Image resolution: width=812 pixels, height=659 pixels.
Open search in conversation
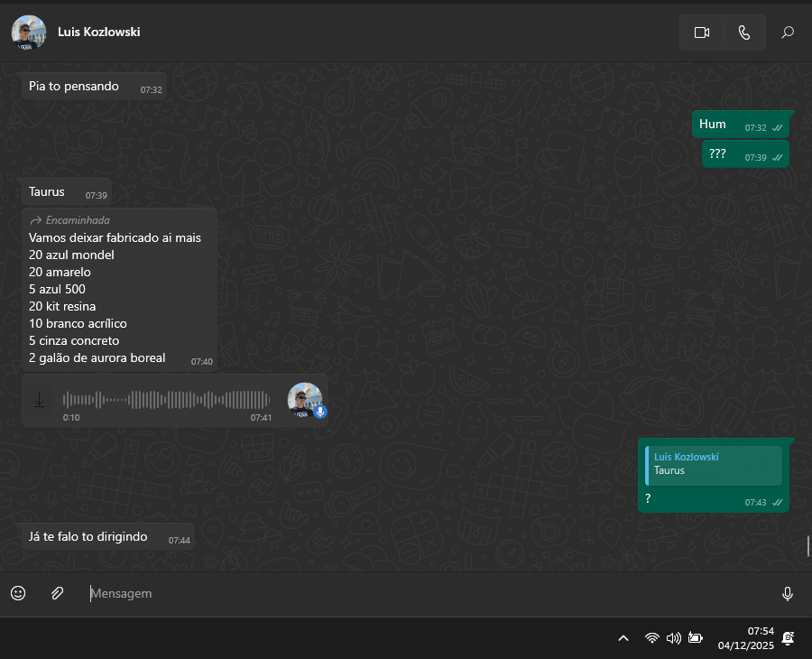coord(787,32)
